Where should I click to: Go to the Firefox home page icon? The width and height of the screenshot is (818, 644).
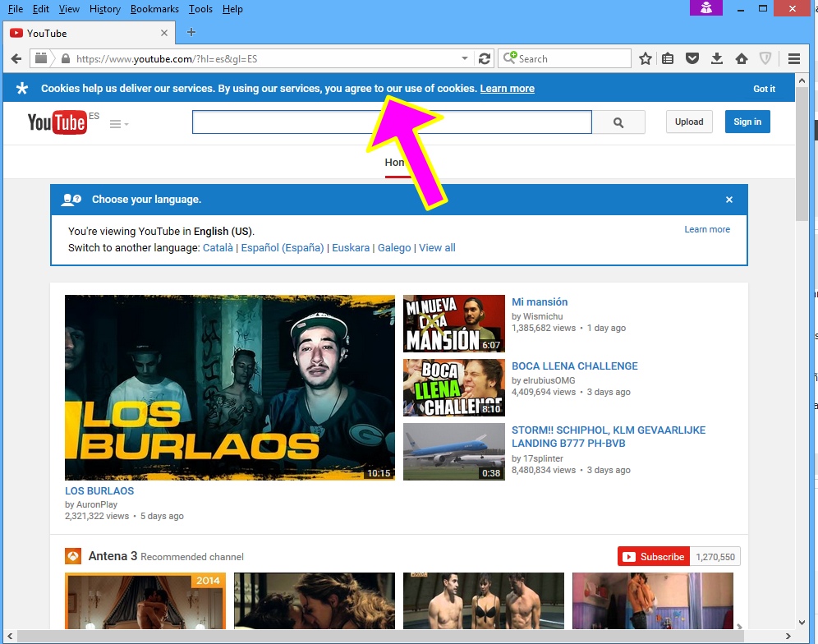point(742,59)
